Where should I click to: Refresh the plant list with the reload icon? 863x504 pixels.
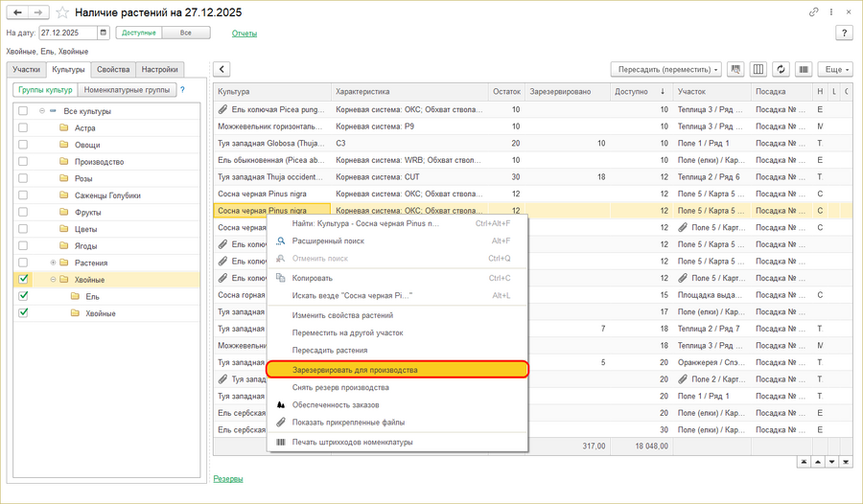tap(781, 69)
